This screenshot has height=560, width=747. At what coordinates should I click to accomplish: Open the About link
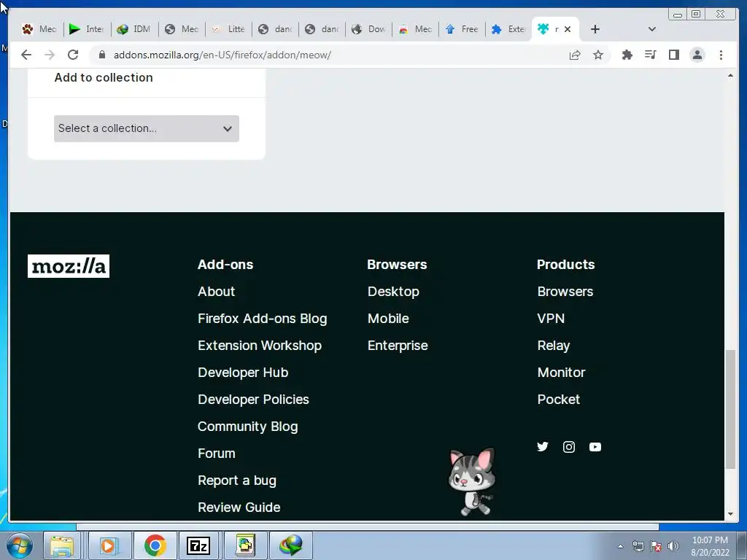click(x=216, y=292)
